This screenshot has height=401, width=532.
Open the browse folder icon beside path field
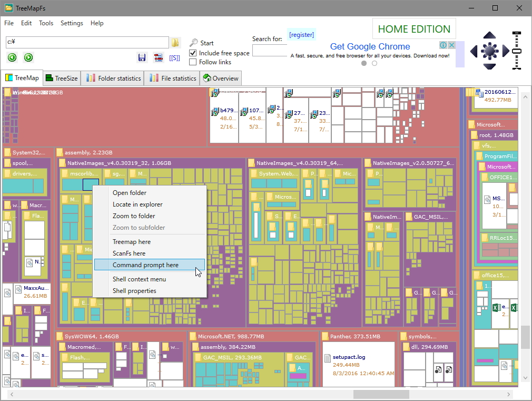click(175, 42)
